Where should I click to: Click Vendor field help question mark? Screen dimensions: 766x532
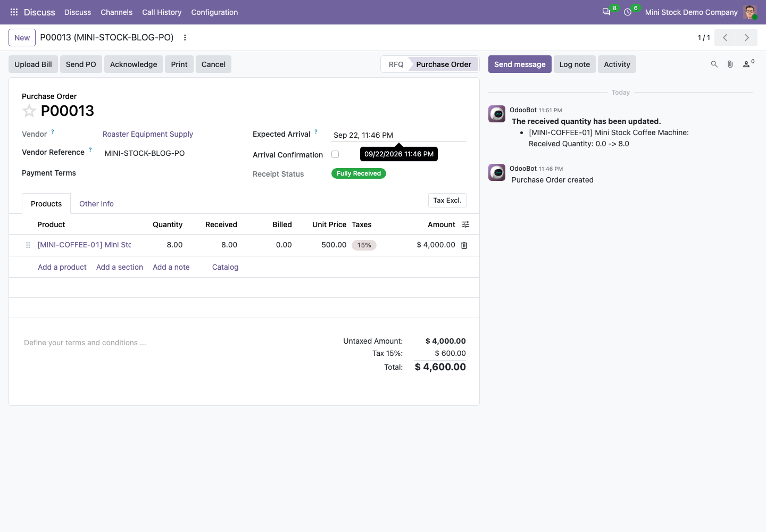tap(53, 131)
